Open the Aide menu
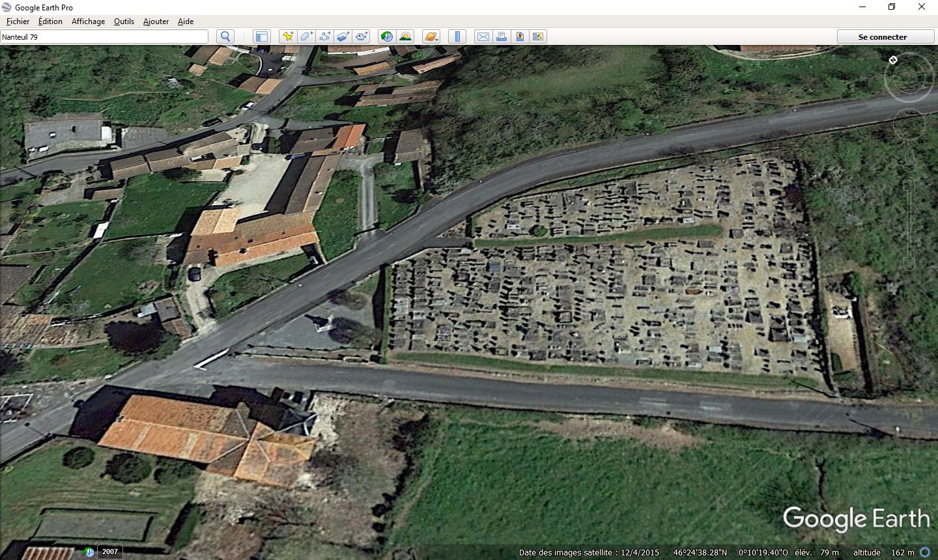938x560 pixels. click(186, 21)
